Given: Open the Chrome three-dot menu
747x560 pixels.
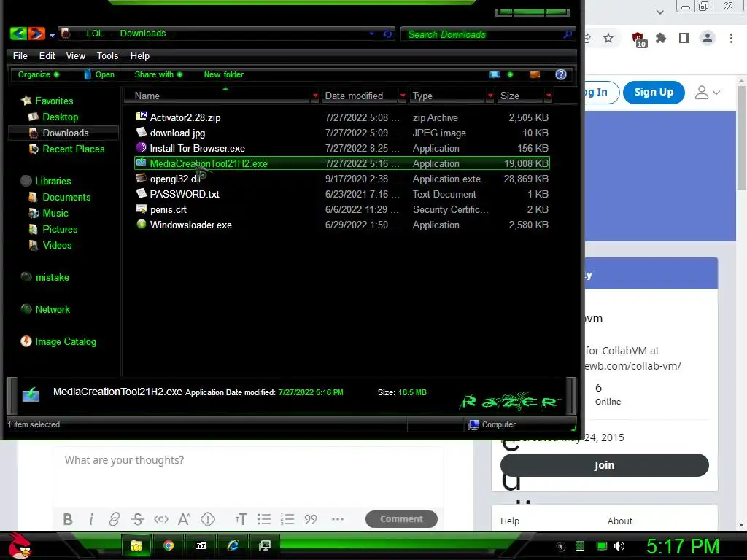Looking at the screenshot, I should tap(731, 38).
